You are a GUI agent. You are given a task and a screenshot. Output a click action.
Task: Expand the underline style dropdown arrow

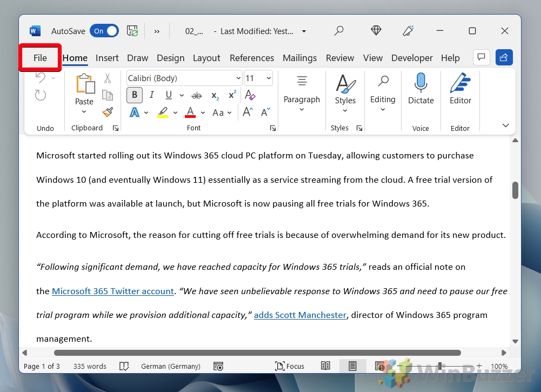pyautogui.click(x=182, y=96)
